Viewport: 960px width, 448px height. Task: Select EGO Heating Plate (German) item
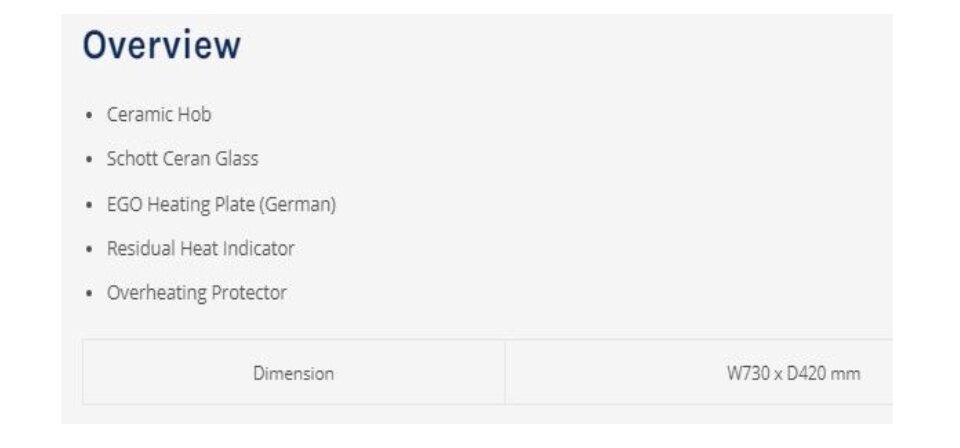221,204
